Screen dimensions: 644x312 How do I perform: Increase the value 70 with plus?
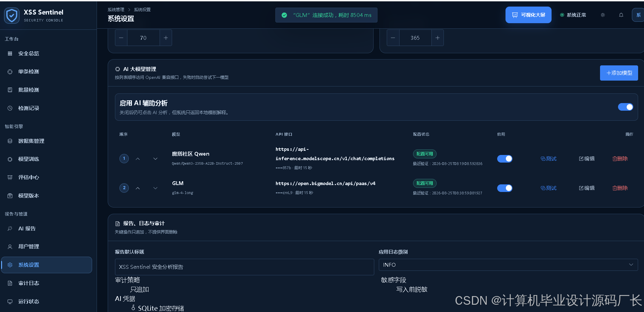pos(166,38)
